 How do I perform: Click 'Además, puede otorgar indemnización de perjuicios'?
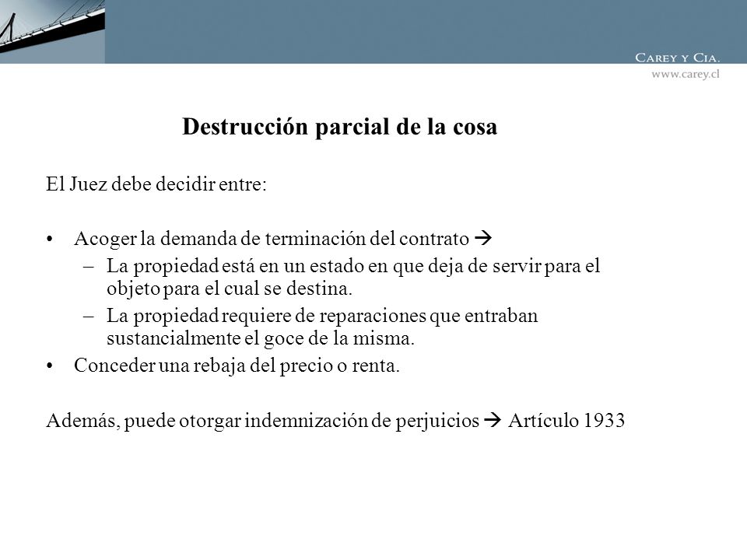click(x=262, y=421)
